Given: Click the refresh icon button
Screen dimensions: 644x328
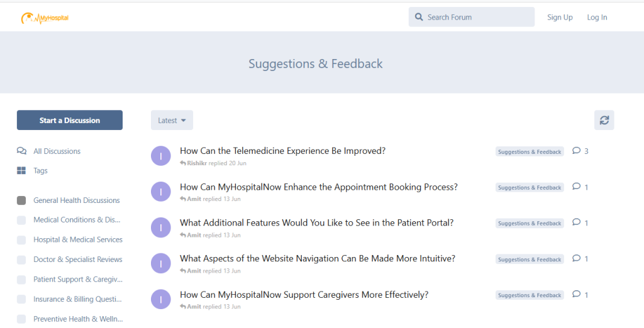Looking at the screenshot, I should 604,120.
